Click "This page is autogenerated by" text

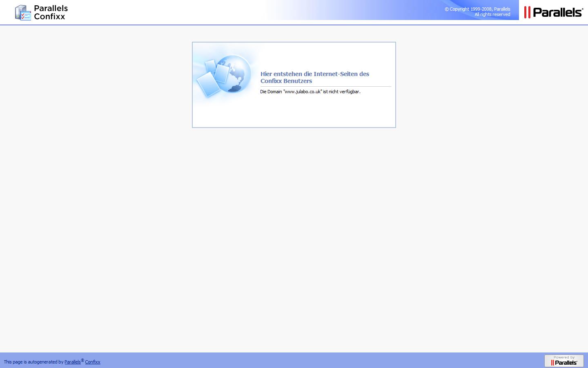click(x=33, y=362)
